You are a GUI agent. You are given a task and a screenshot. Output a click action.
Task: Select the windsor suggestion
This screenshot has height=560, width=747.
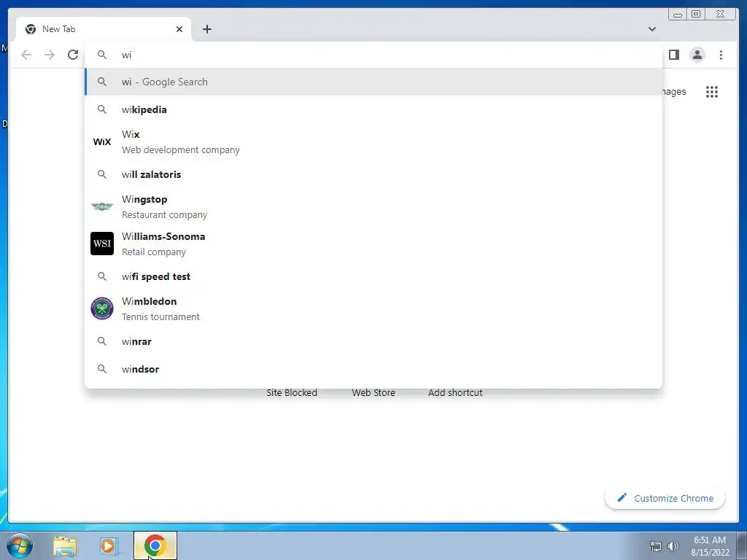[373, 369]
